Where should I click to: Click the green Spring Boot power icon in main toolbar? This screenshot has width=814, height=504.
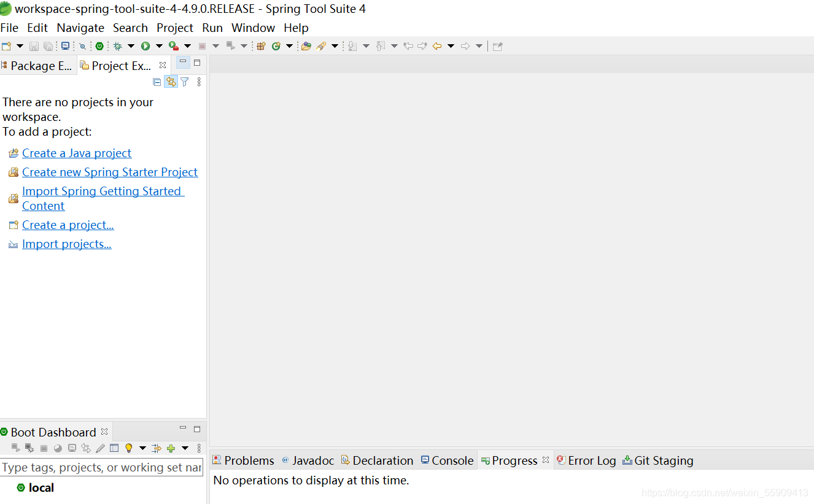tap(99, 46)
